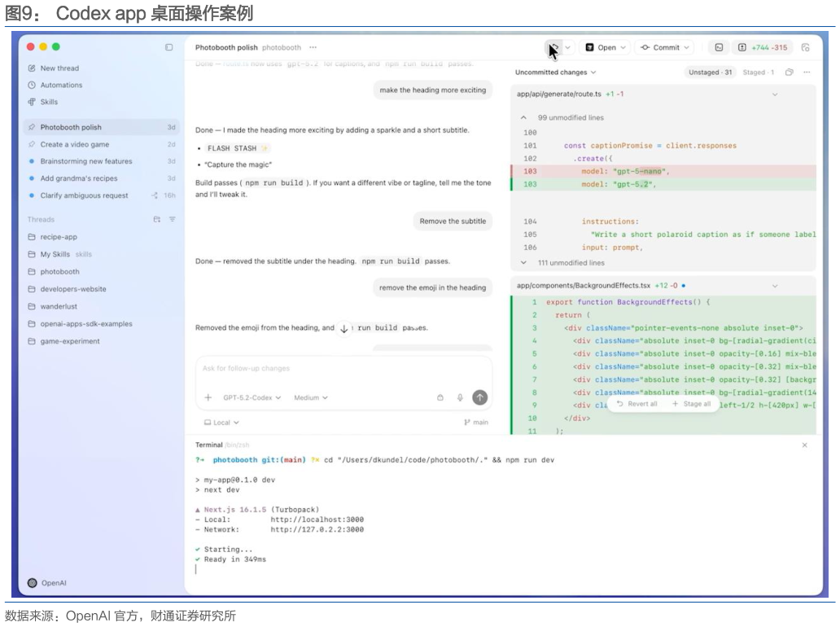Open the GPT-5.2-Codex model dropdown
This screenshot has height=627, width=840.
tap(252, 397)
